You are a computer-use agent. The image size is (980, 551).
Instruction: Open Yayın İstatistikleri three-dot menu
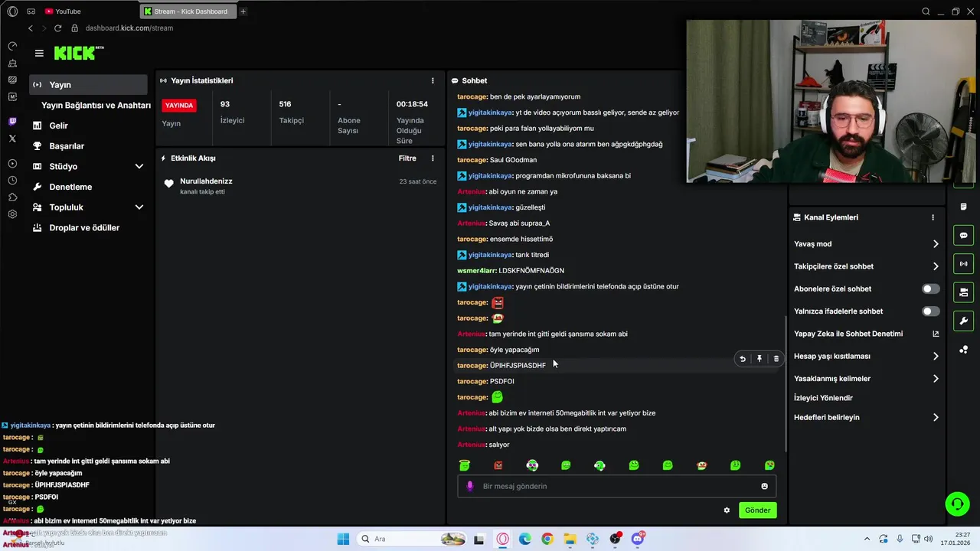(433, 80)
